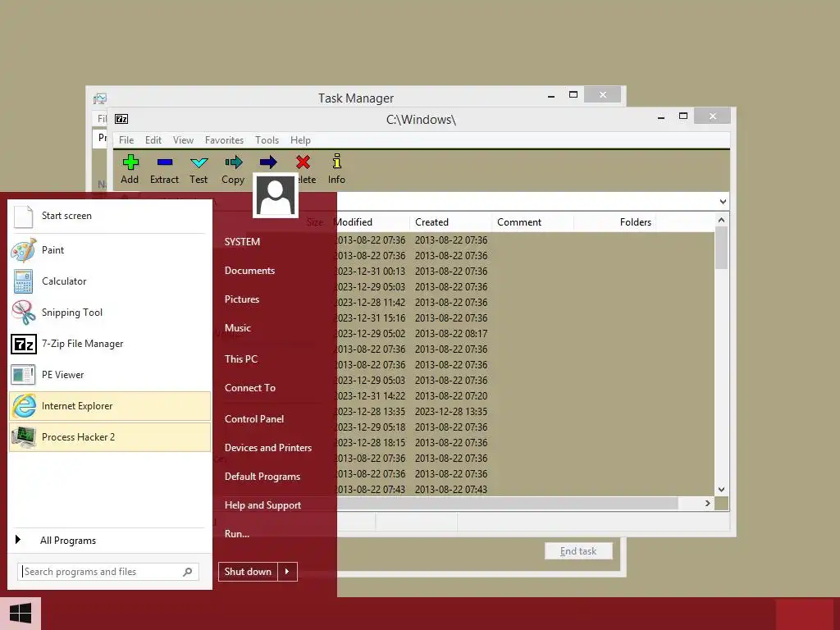Open the user account picture
The image size is (840, 630).
[276, 195]
